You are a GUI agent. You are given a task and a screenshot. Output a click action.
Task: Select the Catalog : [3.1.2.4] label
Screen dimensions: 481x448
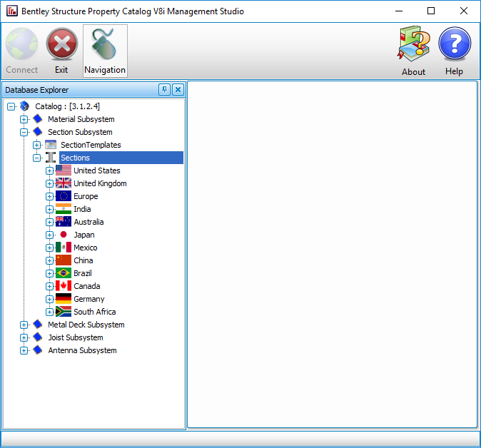pyautogui.click(x=67, y=106)
